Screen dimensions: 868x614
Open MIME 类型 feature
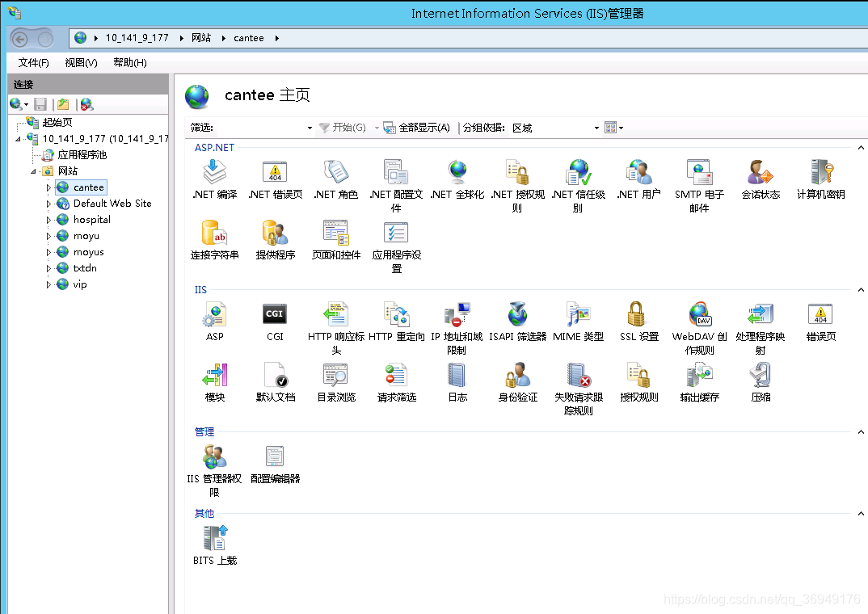tap(578, 322)
